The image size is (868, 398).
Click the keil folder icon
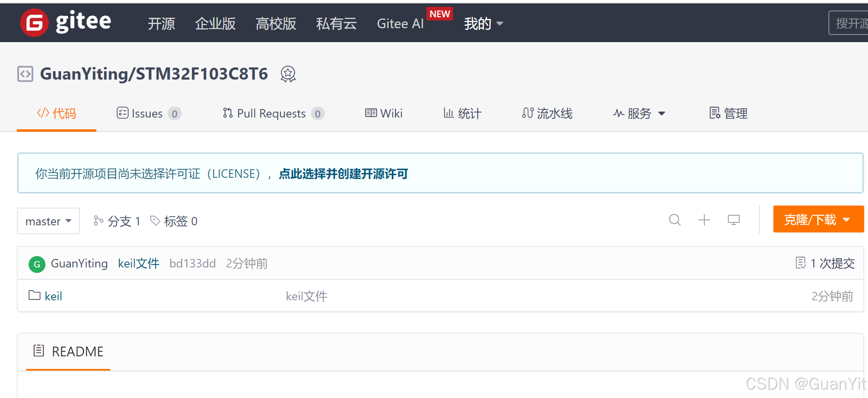(35, 295)
